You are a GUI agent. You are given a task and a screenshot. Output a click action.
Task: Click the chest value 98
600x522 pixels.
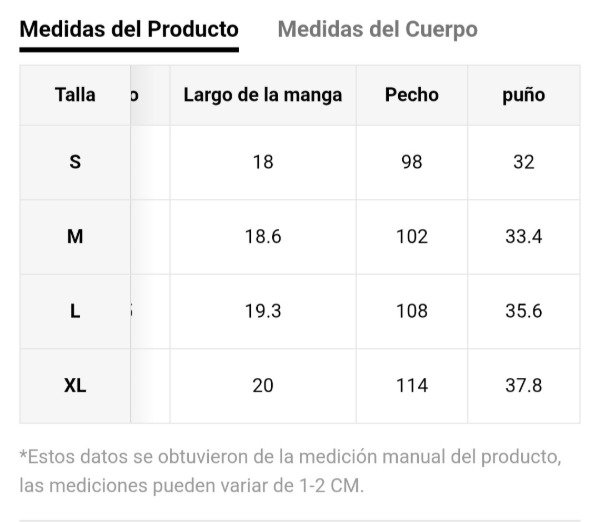pyautogui.click(x=412, y=162)
